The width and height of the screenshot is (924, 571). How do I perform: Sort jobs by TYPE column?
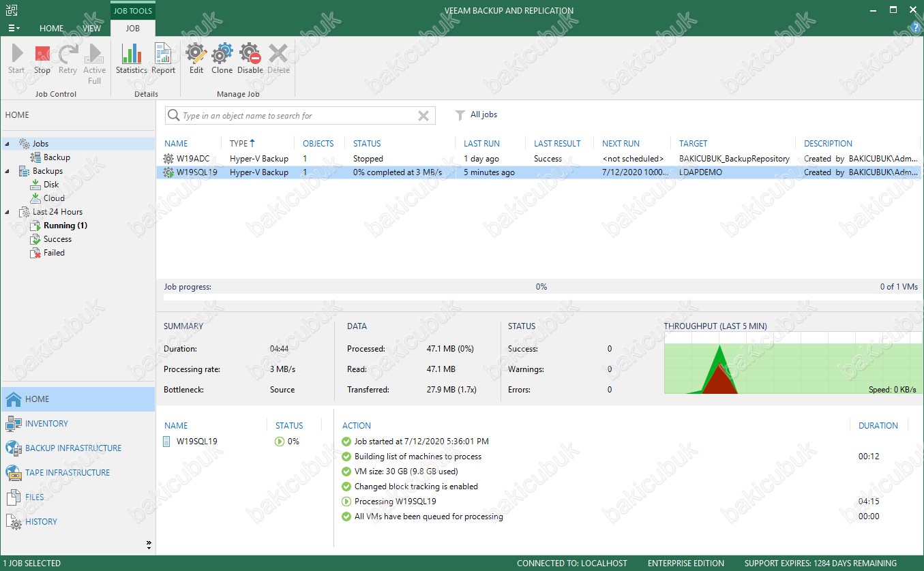pyautogui.click(x=242, y=144)
